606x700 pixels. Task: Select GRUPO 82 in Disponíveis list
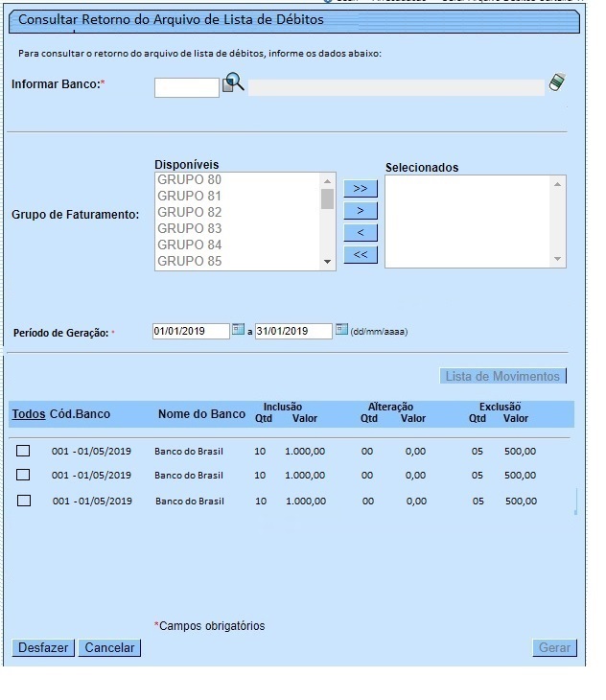[190, 212]
